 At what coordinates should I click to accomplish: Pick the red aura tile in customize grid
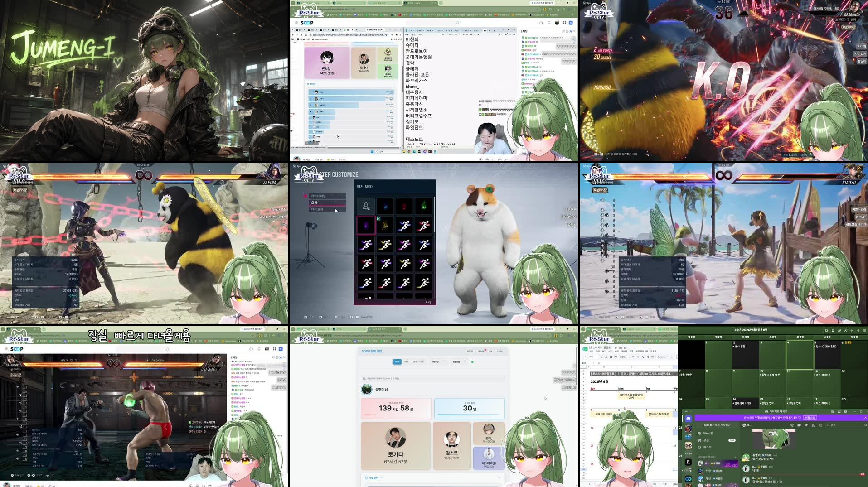(x=404, y=206)
